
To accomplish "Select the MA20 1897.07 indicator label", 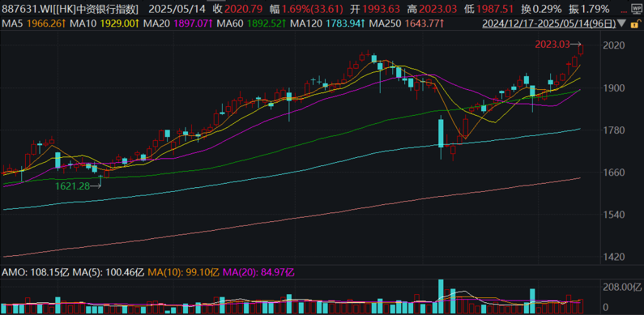I will pyautogui.click(x=177, y=23).
